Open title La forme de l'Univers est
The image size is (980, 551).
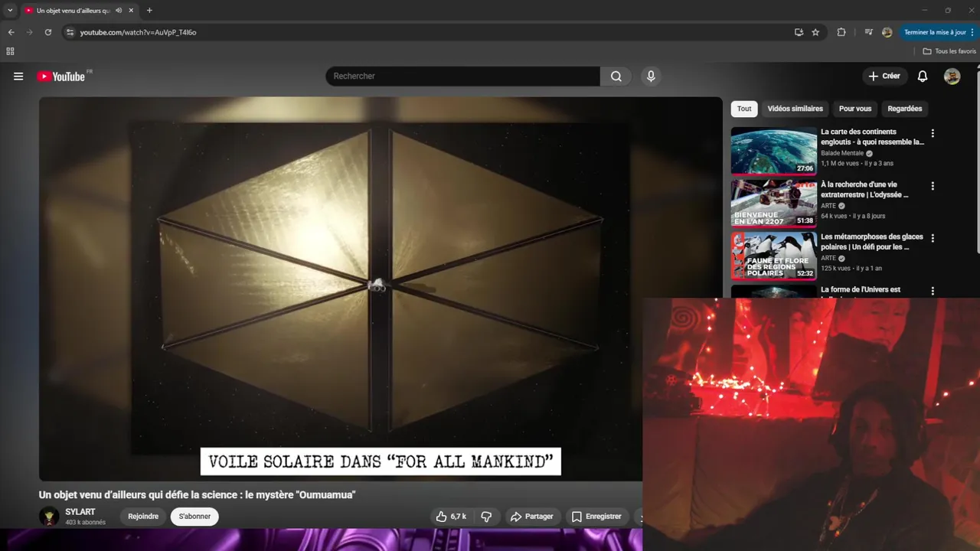(861, 290)
